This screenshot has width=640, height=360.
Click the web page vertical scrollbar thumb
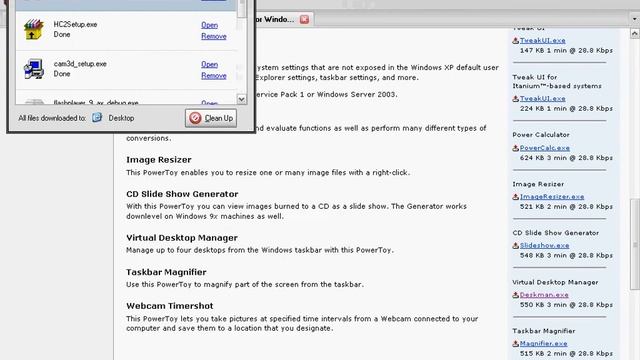[x=635, y=243]
